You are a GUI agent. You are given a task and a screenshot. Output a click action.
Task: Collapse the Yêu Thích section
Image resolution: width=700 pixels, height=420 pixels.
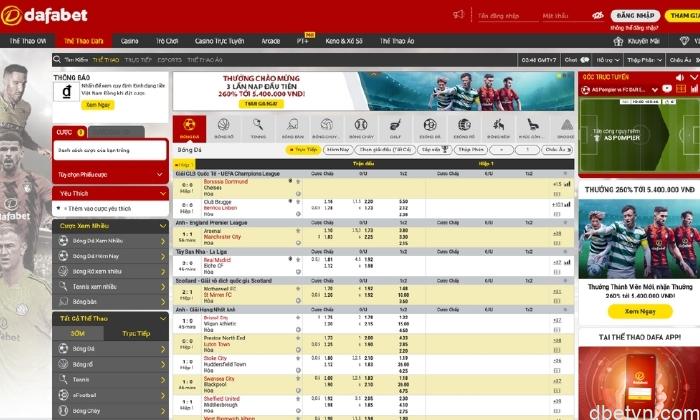coord(163,193)
